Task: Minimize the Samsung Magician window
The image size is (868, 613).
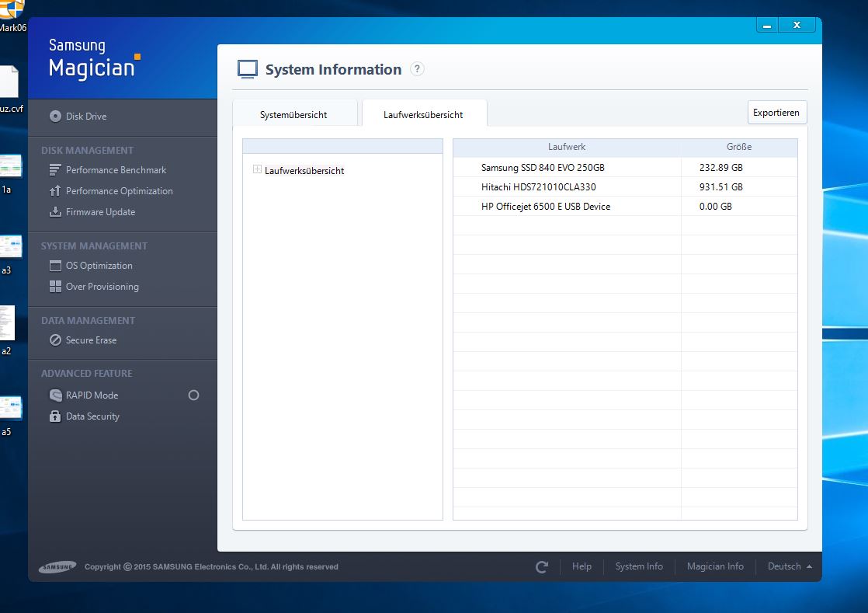Action: click(767, 26)
